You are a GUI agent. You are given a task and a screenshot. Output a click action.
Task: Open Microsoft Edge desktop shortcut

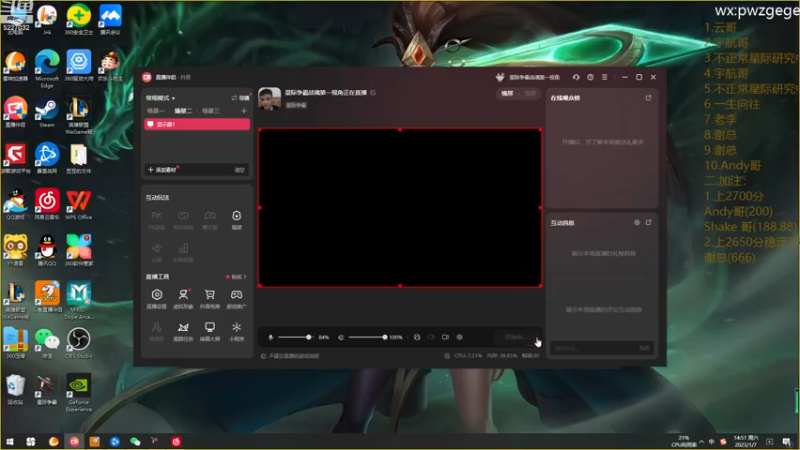point(47,70)
